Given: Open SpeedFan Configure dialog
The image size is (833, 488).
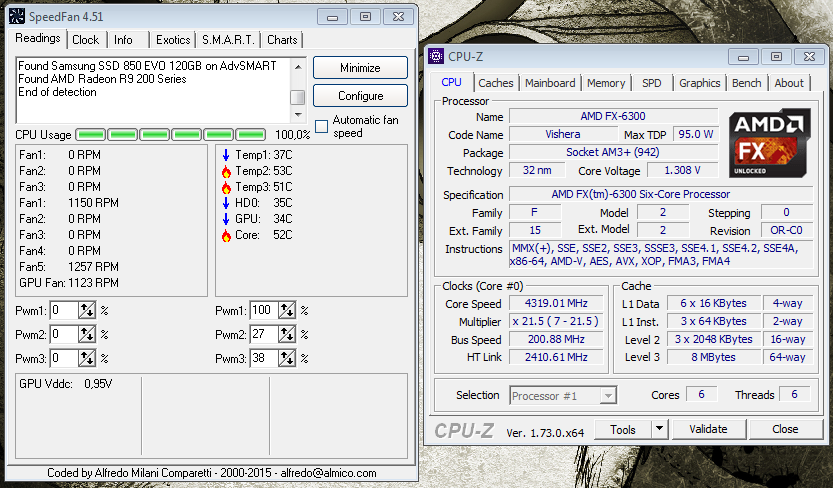Looking at the screenshot, I should [x=360, y=96].
